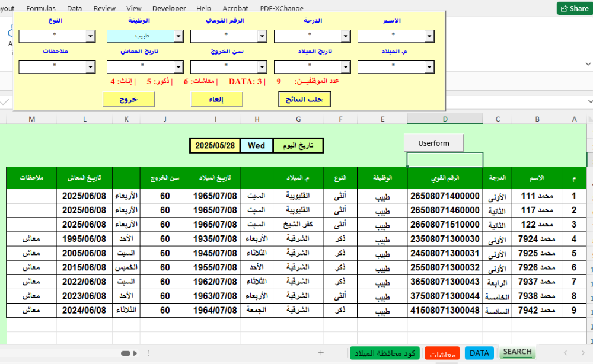Open the م. الميلاد dropdown in the form
This screenshot has width=593, height=364.
[429, 67]
